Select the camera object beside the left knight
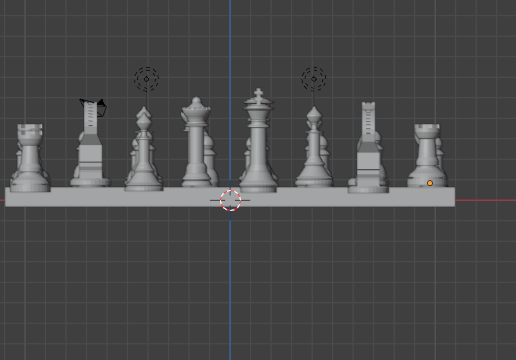516x360 pixels. (101, 107)
